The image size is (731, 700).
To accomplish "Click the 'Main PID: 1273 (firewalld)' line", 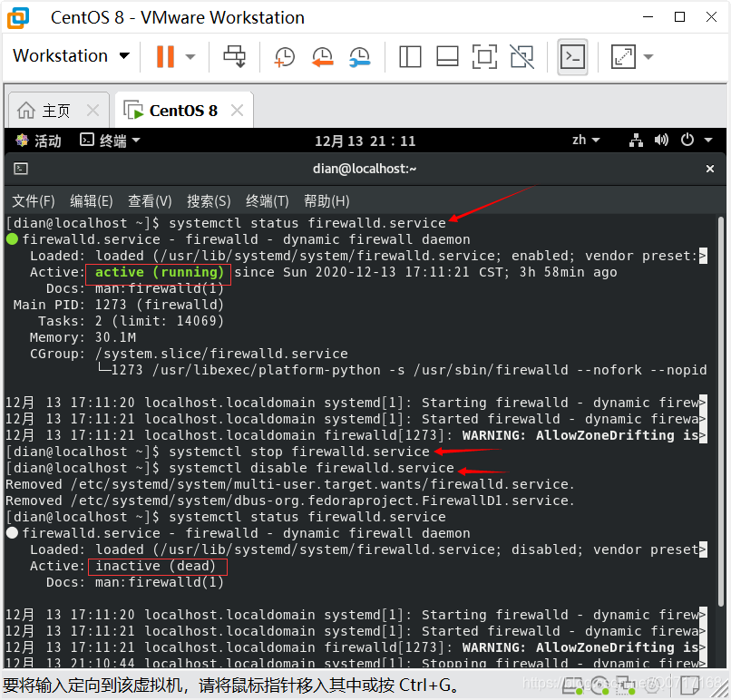I will (x=119, y=305).
